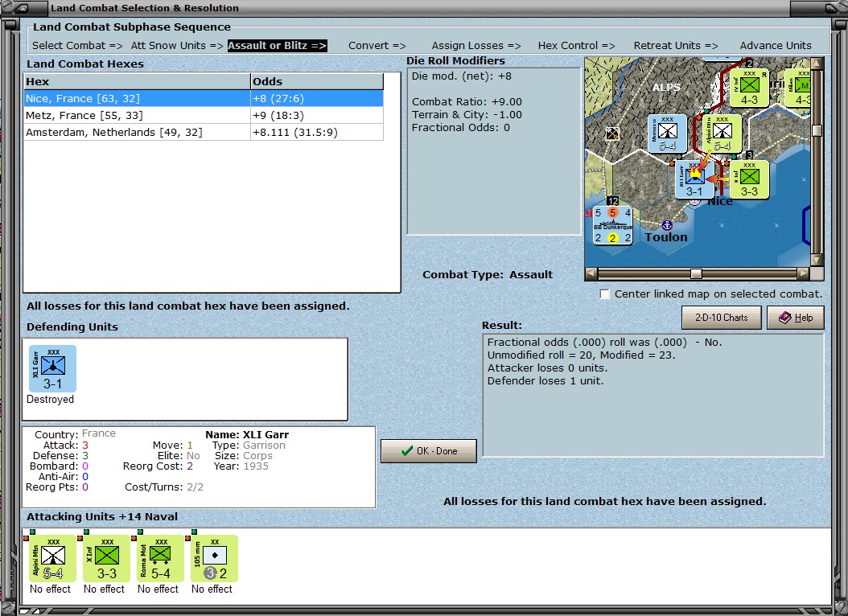The width and height of the screenshot is (848, 616).
Task: Click the map scroll-left arrow
Action: (x=591, y=273)
